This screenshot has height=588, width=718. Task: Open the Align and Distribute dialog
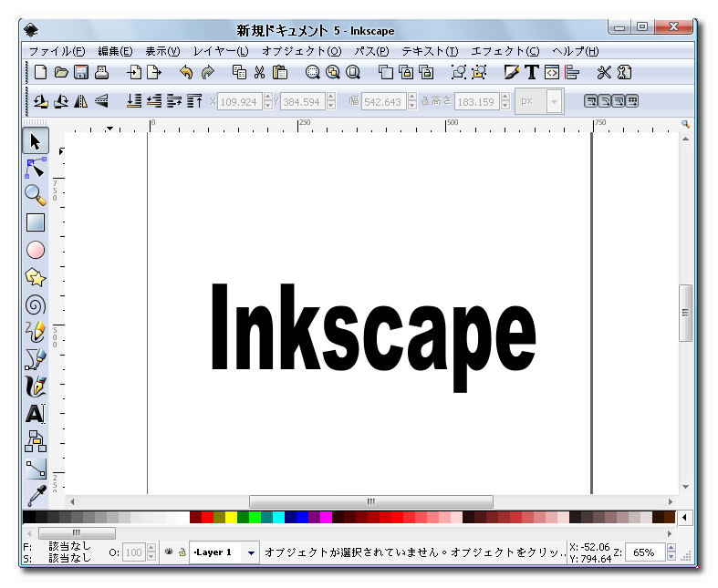(572, 72)
